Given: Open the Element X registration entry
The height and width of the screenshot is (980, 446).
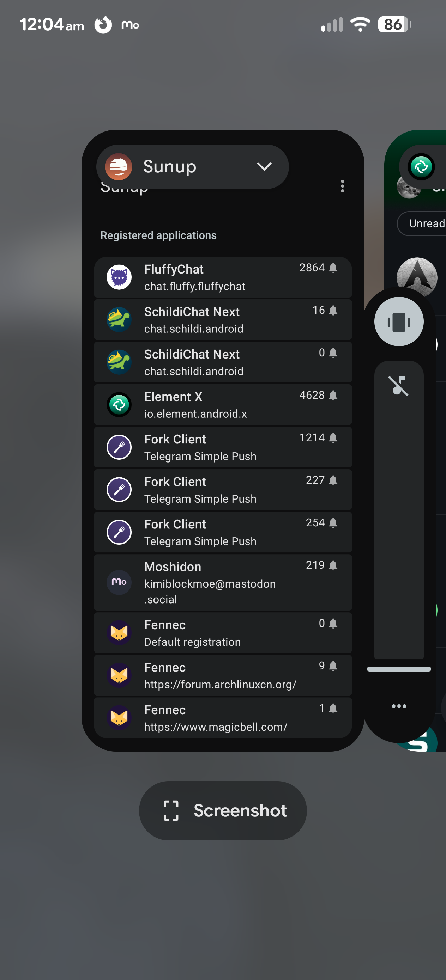Looking at the screenshot, I should tap(223, 404).
